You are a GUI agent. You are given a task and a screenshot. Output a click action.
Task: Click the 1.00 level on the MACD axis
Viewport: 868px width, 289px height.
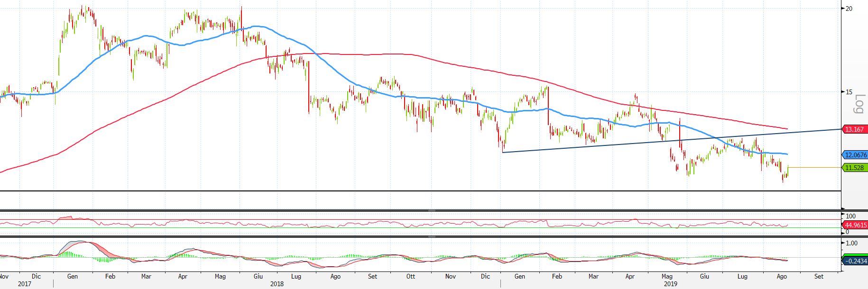pyautogui.click(x=851, y=243)
